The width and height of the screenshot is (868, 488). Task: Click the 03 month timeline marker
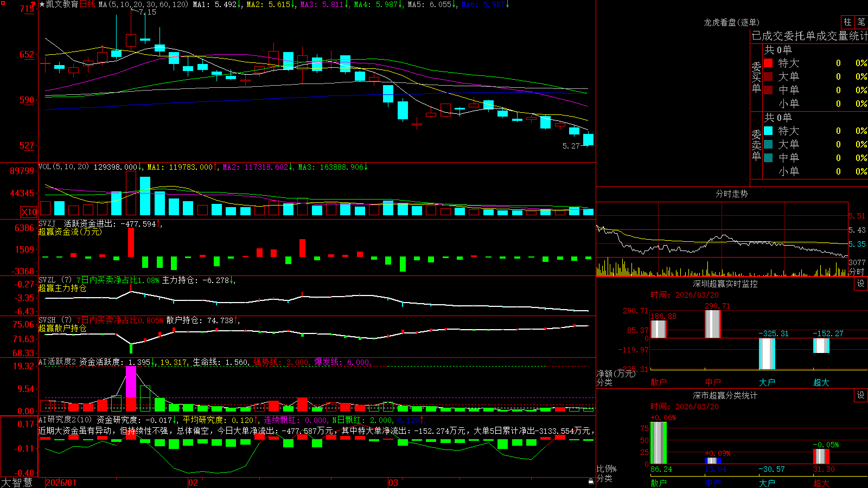point(393,483)
